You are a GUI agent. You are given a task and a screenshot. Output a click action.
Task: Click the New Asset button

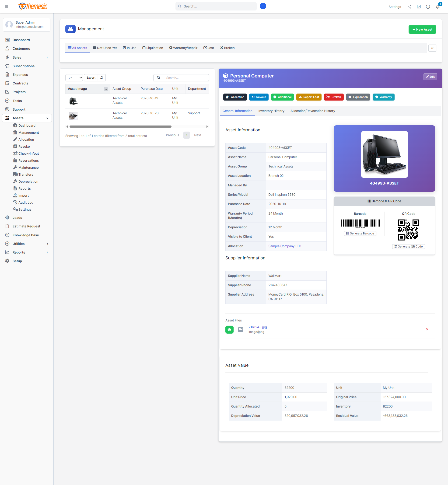coord(422,29)
